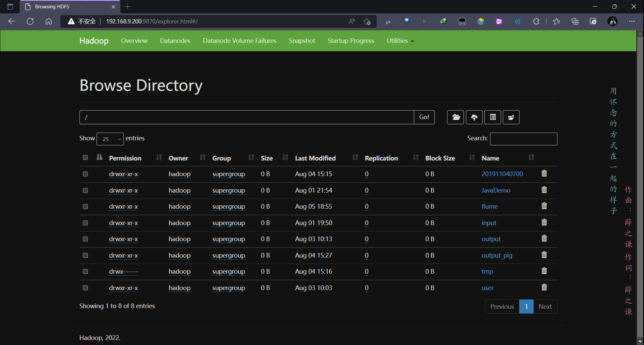Delete the flume directory via trash icon
The height and width of the screenshot is (345, 644).
[544, 206]
